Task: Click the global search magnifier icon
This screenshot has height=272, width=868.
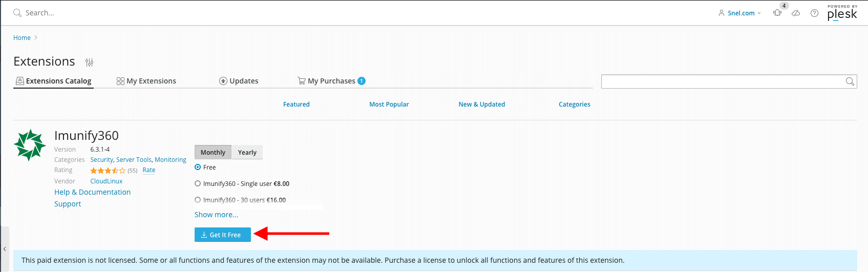Action: point(17,13)
